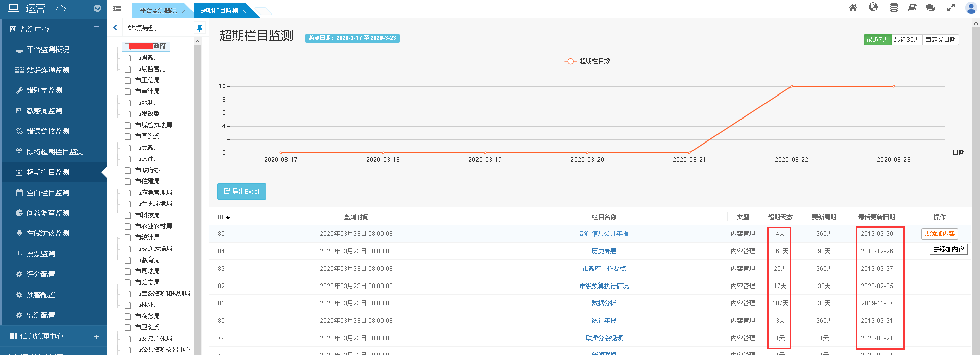Viewport: 980px width, 355px height.
Task: Open 错别字监测 in the sidebar
Action: point(44,90)
